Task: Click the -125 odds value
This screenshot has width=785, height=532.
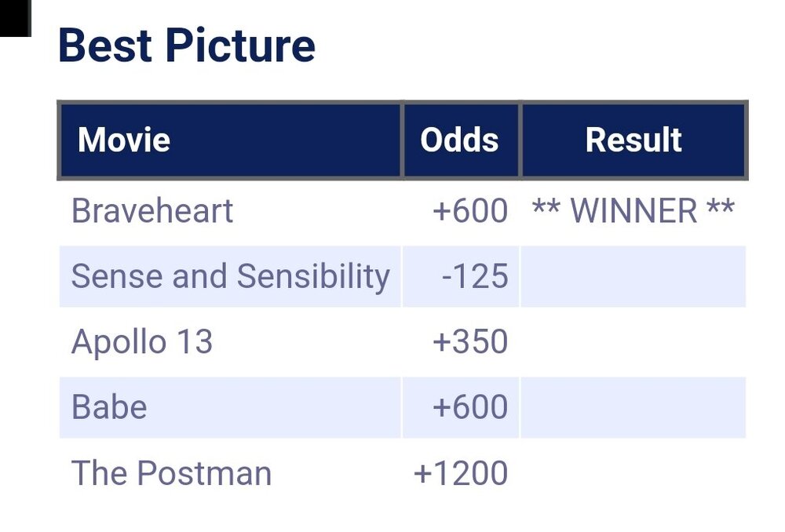Action: point(474,276)
